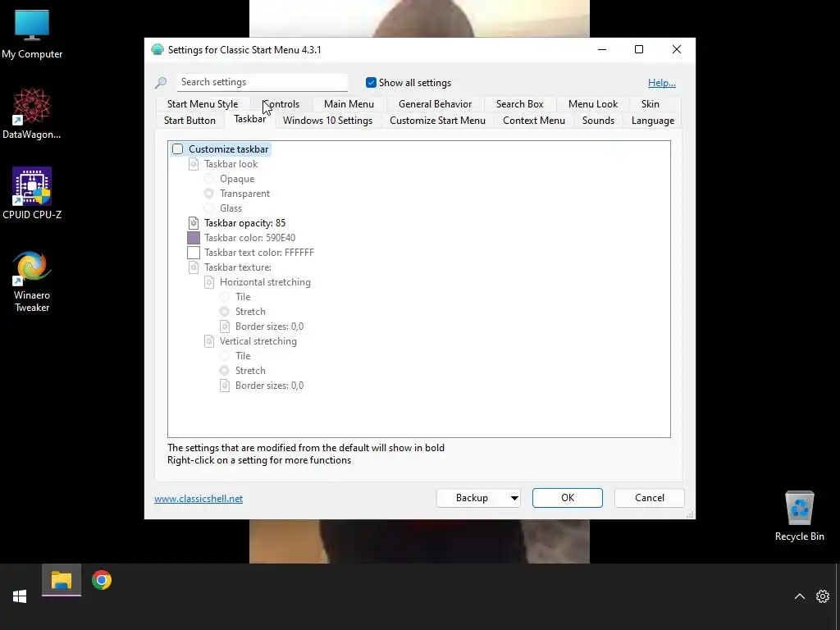The width and height of the screenshot is (840, 630).
Task: Click the Classic Start Menu title icon
Action: pos(157,50)
